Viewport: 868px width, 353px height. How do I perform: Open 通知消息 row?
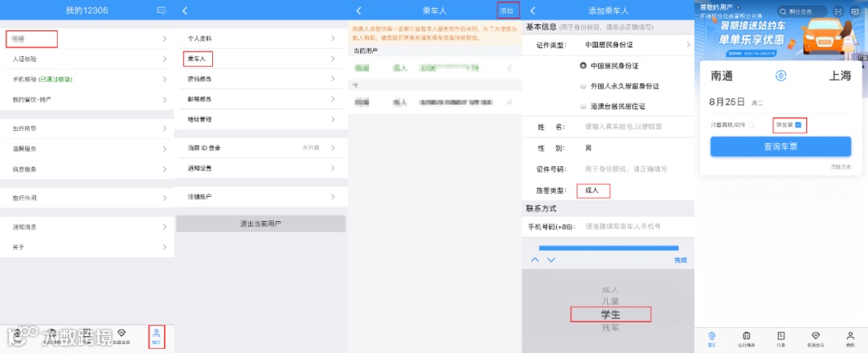(x=87, y=227)
